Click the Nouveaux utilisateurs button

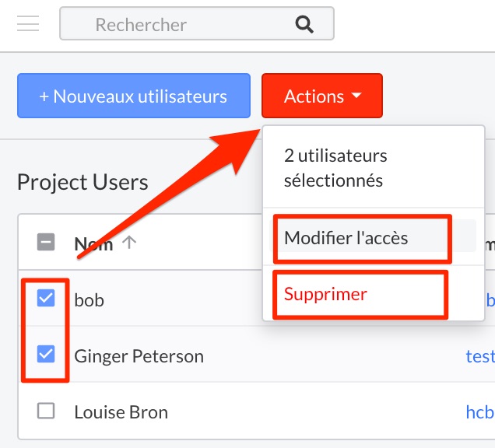click(133, 96)
